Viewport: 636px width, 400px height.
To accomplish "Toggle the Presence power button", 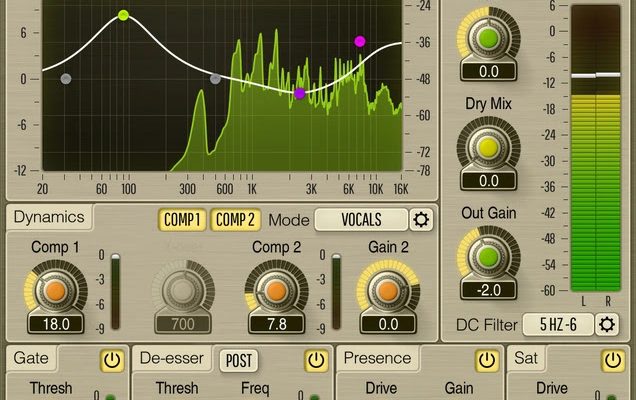I will [487, 359].
